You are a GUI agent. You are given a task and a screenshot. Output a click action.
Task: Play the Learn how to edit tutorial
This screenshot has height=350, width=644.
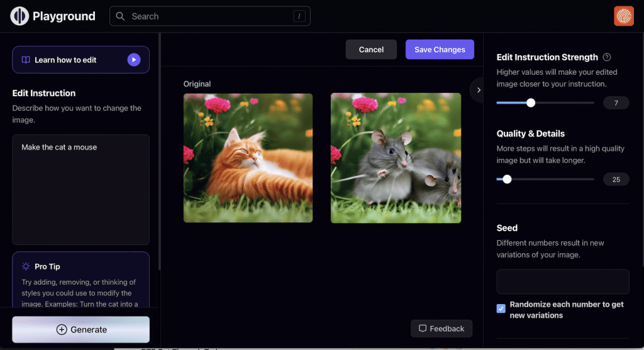click(133, 60)
